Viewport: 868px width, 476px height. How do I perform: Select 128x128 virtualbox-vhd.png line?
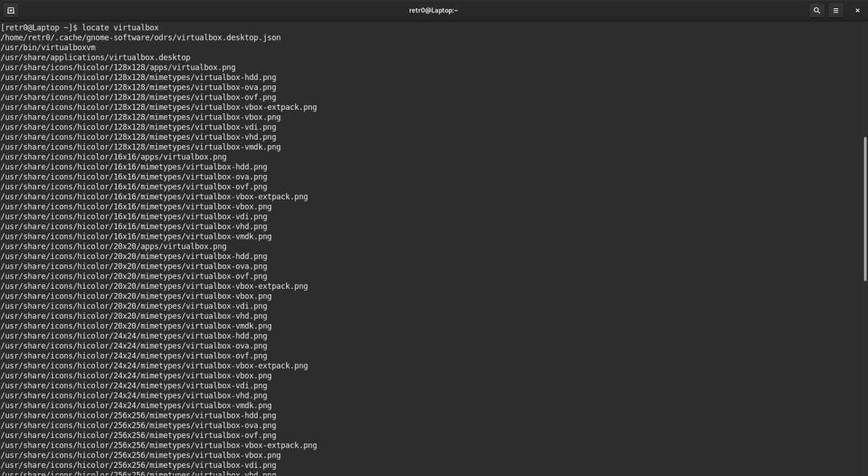coord(138,137)
